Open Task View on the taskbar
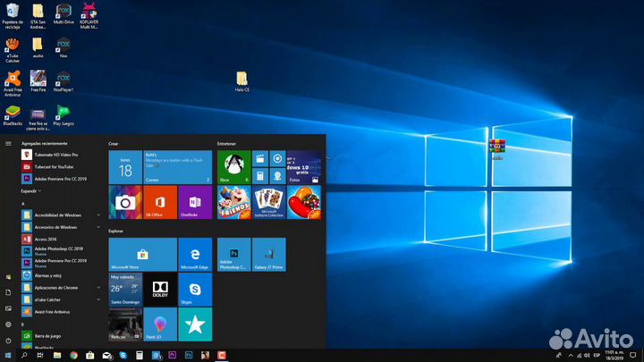The height and width of the screenshot is (362, 644). click(x=40, y=355)
